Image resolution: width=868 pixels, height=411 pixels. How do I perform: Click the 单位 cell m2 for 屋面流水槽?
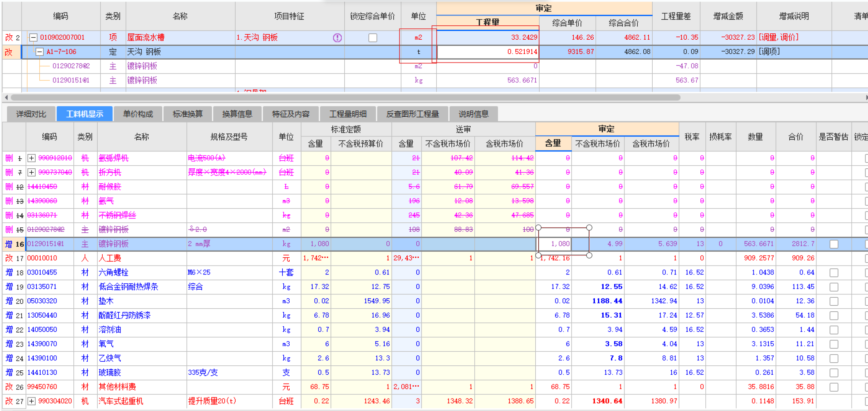click(418, 37)
